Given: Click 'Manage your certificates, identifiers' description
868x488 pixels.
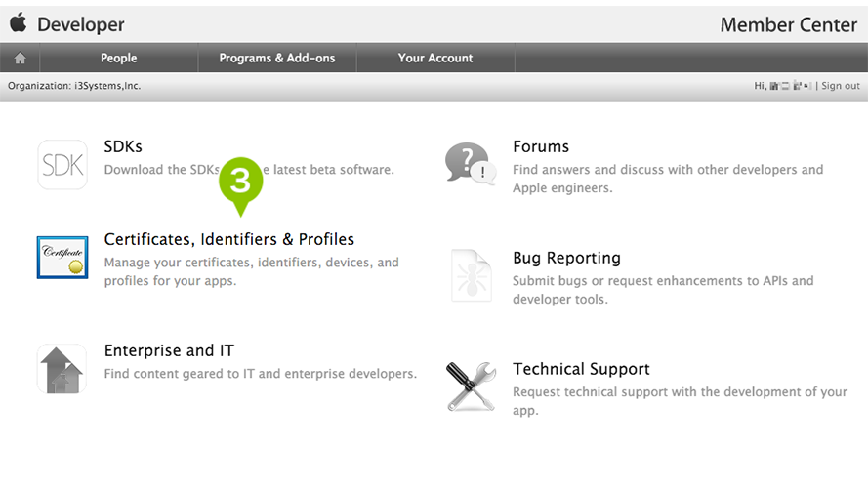Looking at the screenshot, I should point(251,271).
